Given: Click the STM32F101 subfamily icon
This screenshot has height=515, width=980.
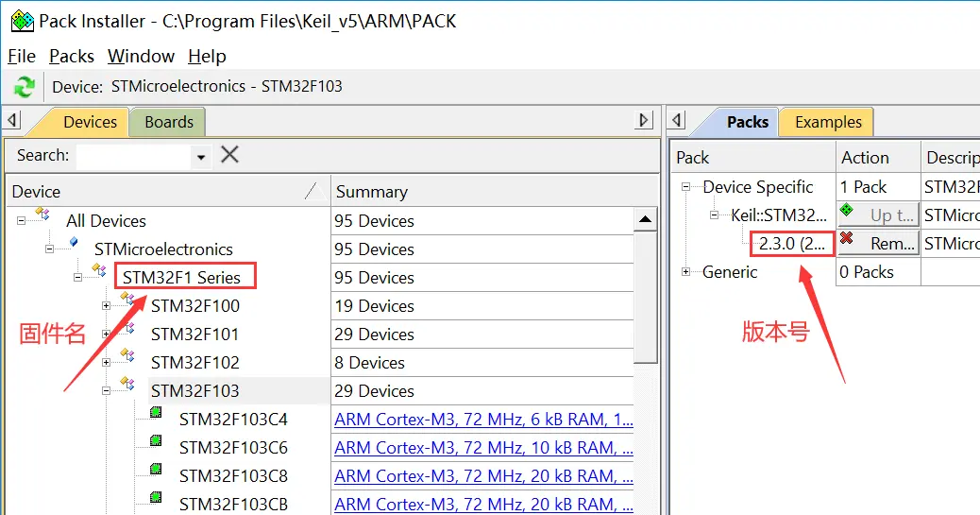Looking at the screenshot, I should click(127, 327).
